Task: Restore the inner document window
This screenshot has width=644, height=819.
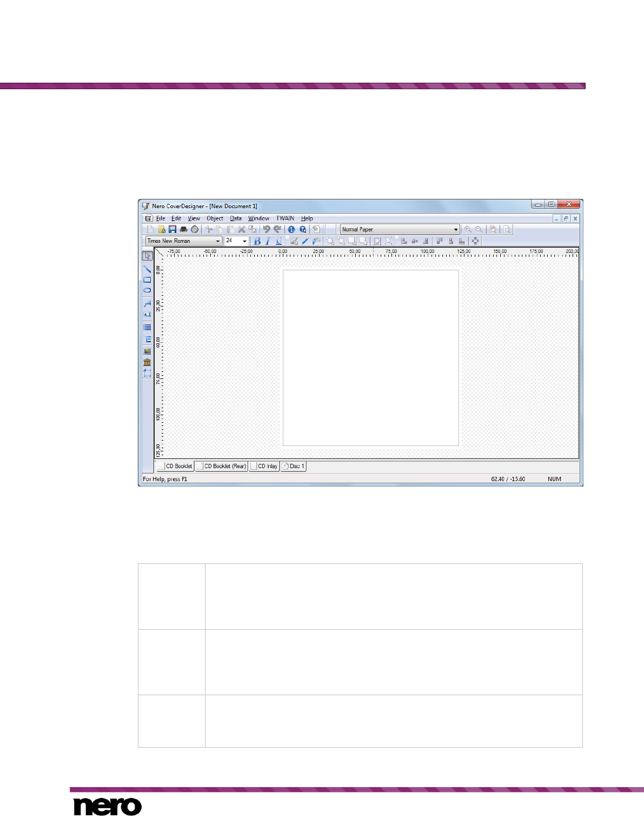Action: tap(566, 218)
